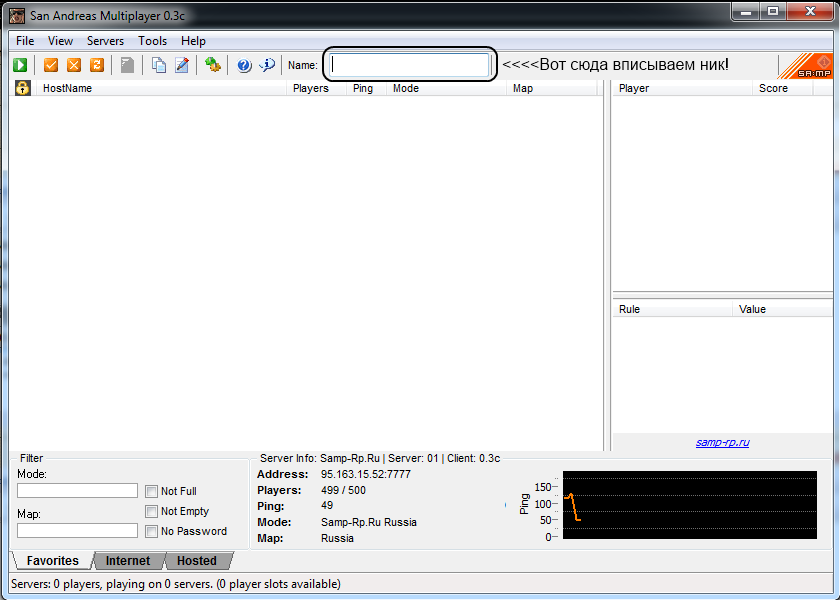
Task: Click the Map value Russia in server info
Action: click(x=338, y=538)
